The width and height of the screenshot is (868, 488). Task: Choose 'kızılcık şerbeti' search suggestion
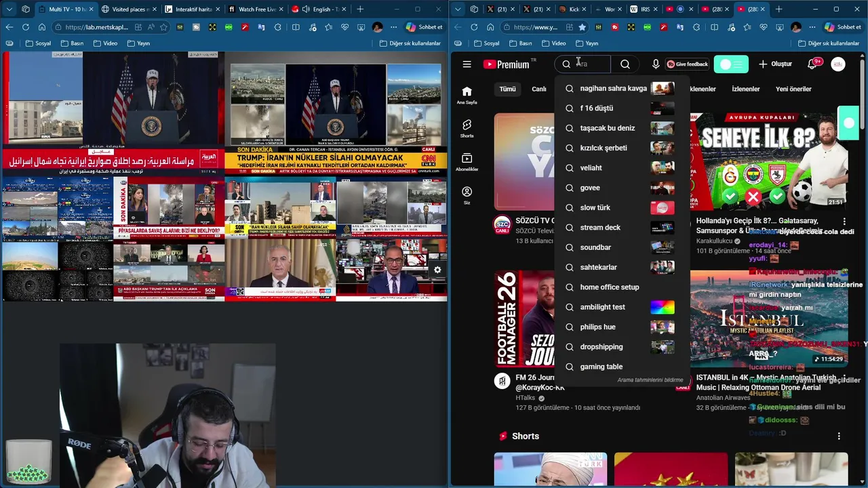coord(622,148)
